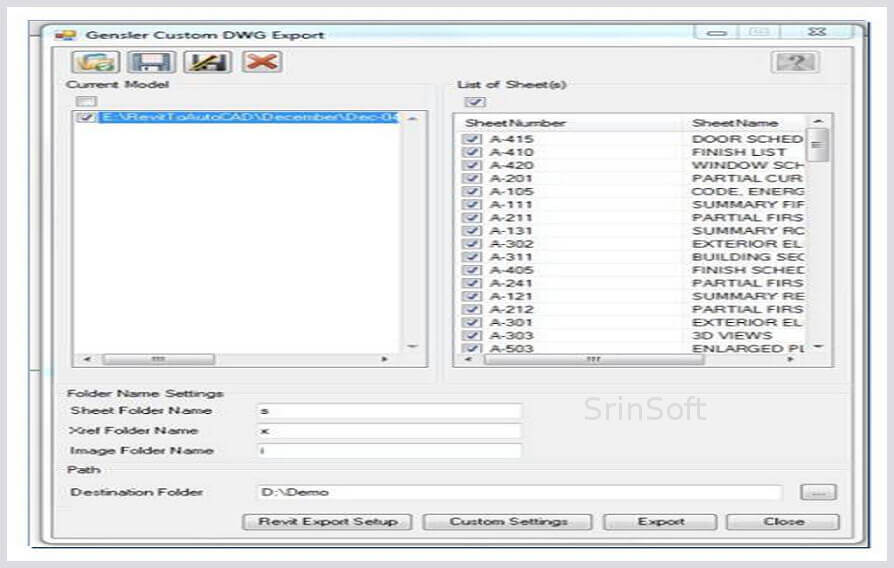Uncheck sheet A-212 checkbox

coord(472,310)
